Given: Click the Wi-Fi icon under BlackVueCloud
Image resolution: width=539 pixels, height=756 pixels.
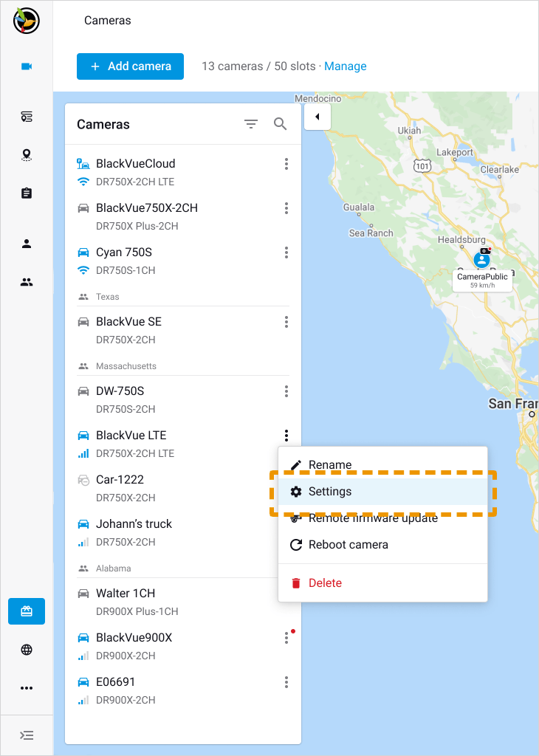Looking at the screenshot, I should click(83, 182).
